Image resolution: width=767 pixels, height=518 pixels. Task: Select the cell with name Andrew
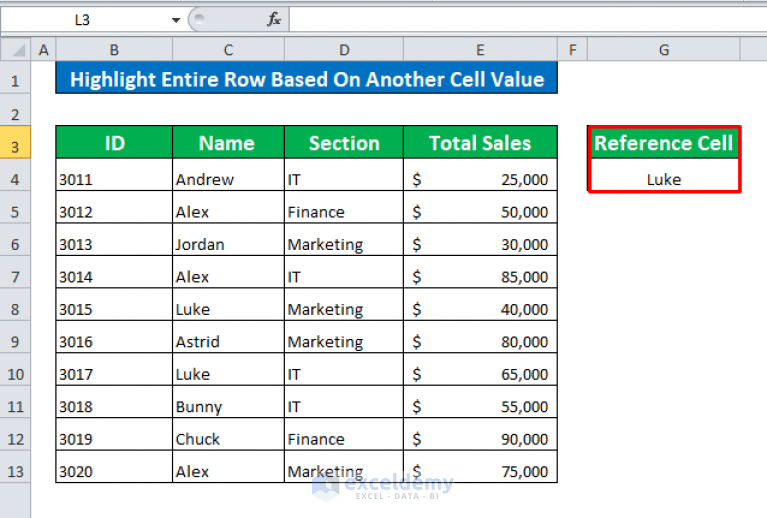(228, 180)
